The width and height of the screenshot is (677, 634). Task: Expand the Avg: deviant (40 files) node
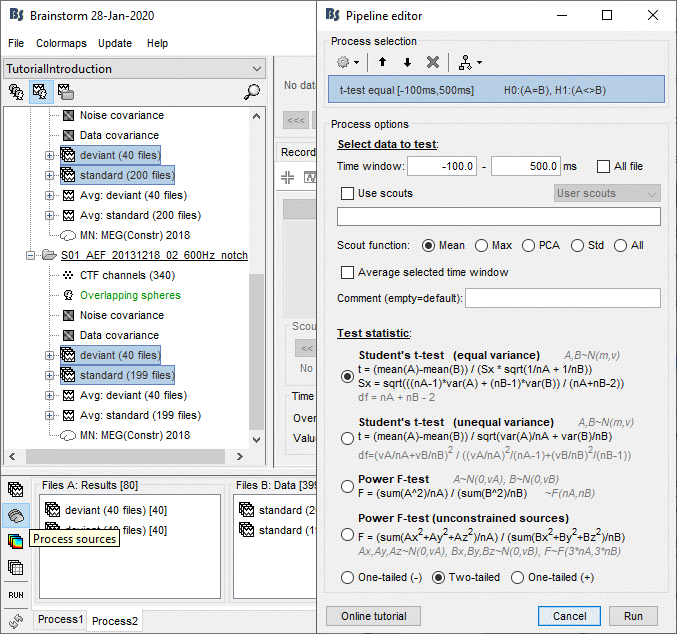[x=50, y=195]
